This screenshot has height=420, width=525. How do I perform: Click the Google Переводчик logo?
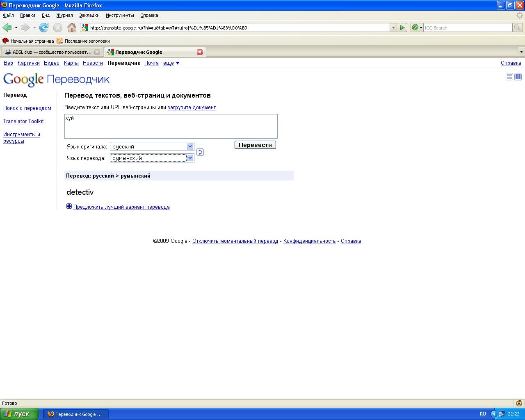[x=57, y=80]
